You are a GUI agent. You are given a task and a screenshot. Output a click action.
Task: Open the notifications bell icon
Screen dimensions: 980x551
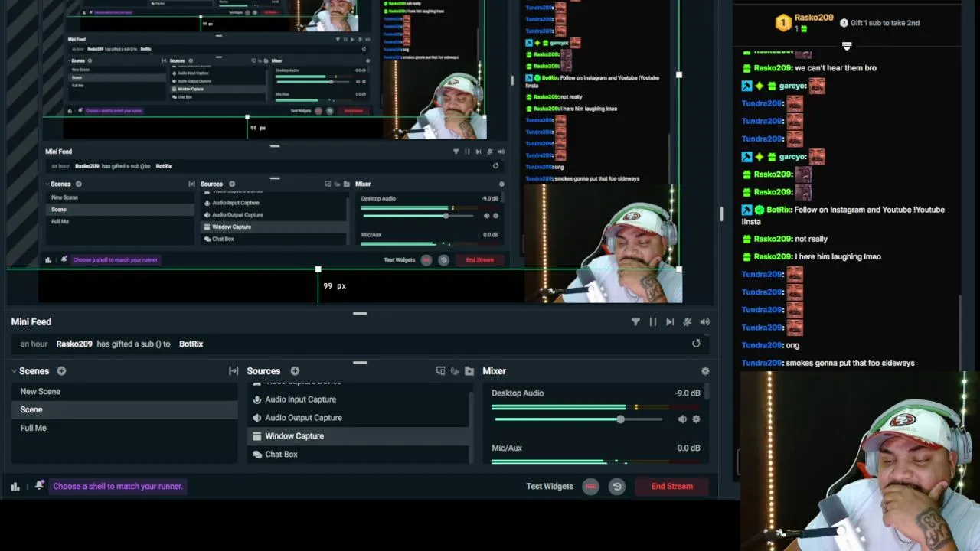39,486
